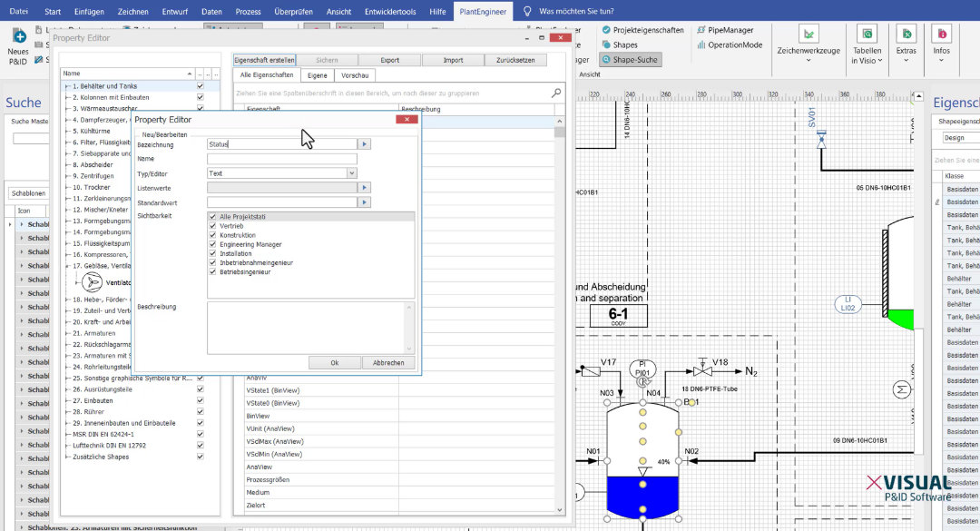The width and height of the screenshot is (980, 531).
Task: Click the arrow button beside Standardwert field
Action: pyautogui.click(x=365, y=202)
